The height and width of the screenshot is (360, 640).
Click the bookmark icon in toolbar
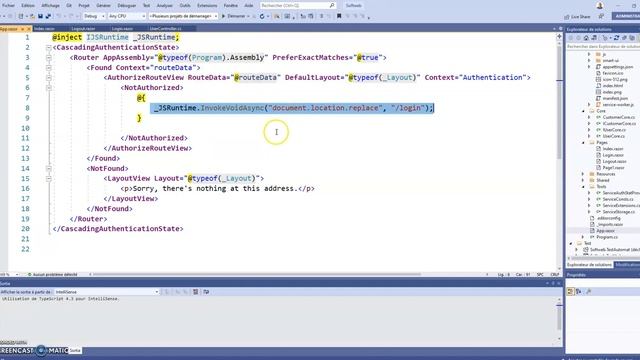(x=339, y=16)
